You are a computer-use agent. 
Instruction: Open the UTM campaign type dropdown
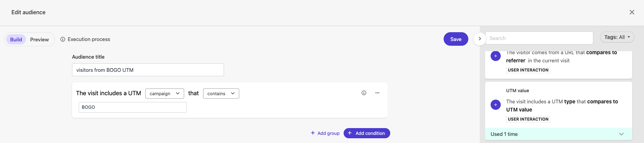pyautogui.click(x=165, y=94)
